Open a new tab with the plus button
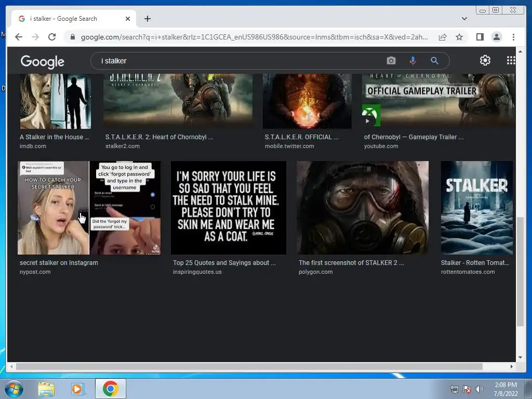The image size is (532, 399). pyautogui.click(x=147, y=19)
